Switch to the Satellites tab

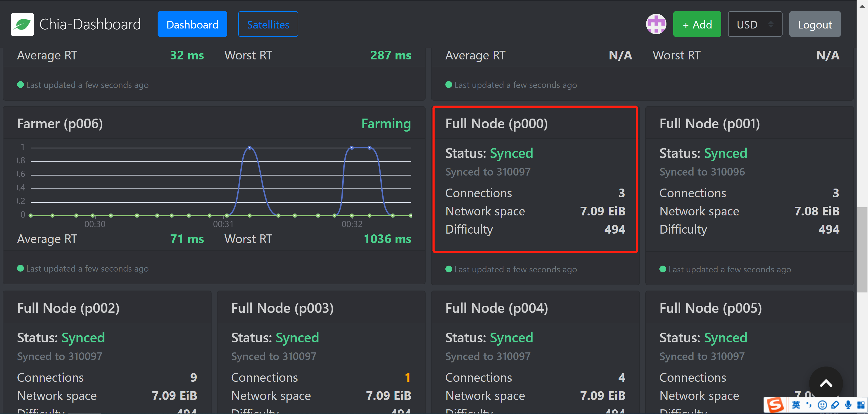[268, 24]
